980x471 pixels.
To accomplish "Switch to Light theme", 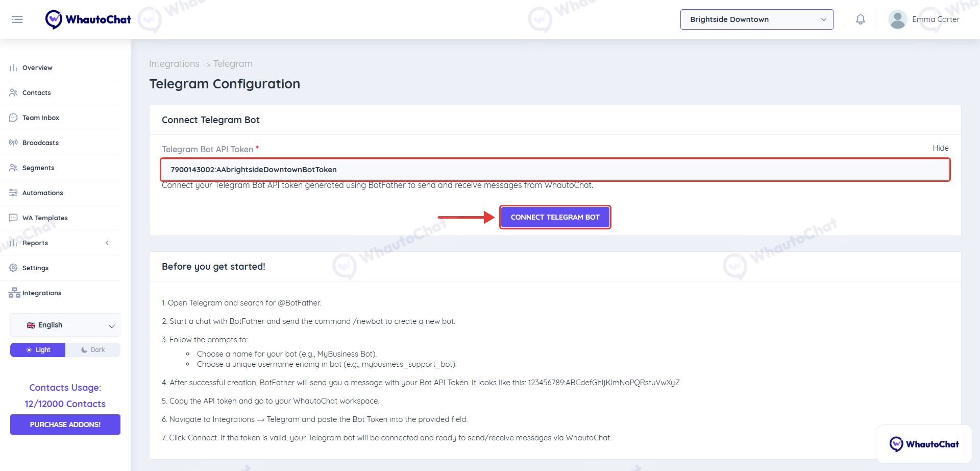I will coord(38,350).
